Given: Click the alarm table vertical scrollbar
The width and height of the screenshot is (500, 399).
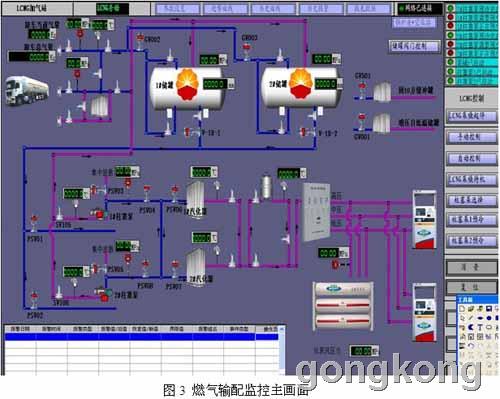Looking at the screenshot, I should coord(282,349).
